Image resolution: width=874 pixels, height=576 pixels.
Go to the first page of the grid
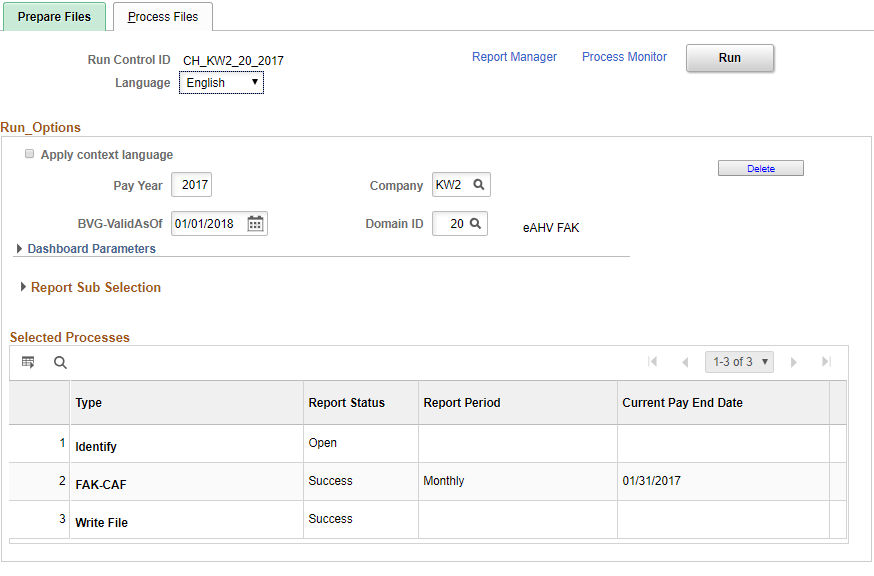653,362
